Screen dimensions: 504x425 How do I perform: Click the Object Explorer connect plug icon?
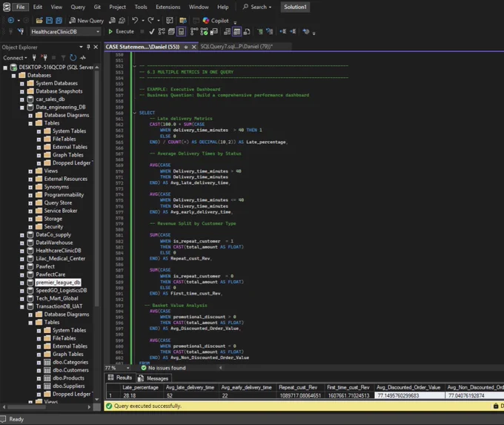(34, 58)
